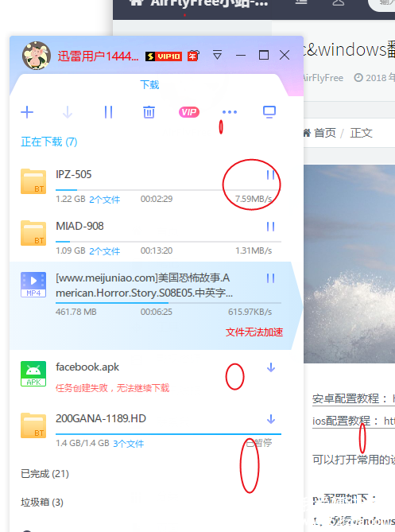Screen dimensions: 395x532
Task: Click the user profile icon in browser header
Action: click(x=338, y=2)
